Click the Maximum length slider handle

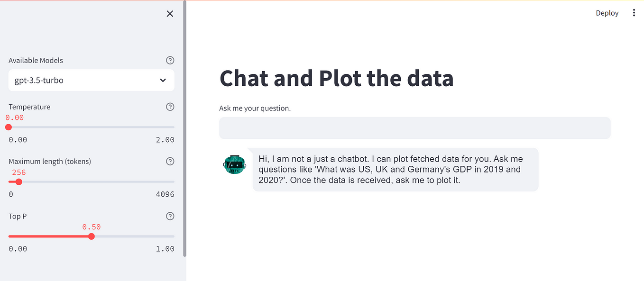tap(19, 181)
